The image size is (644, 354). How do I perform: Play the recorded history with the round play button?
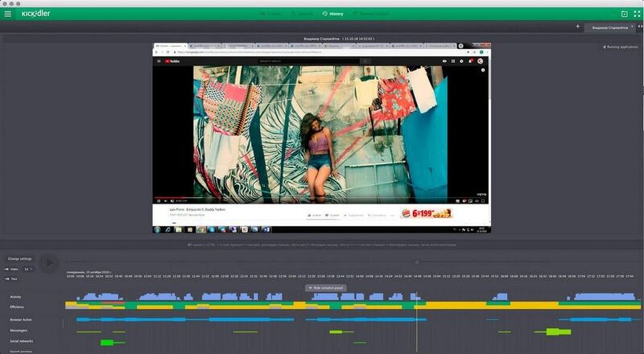49,263
